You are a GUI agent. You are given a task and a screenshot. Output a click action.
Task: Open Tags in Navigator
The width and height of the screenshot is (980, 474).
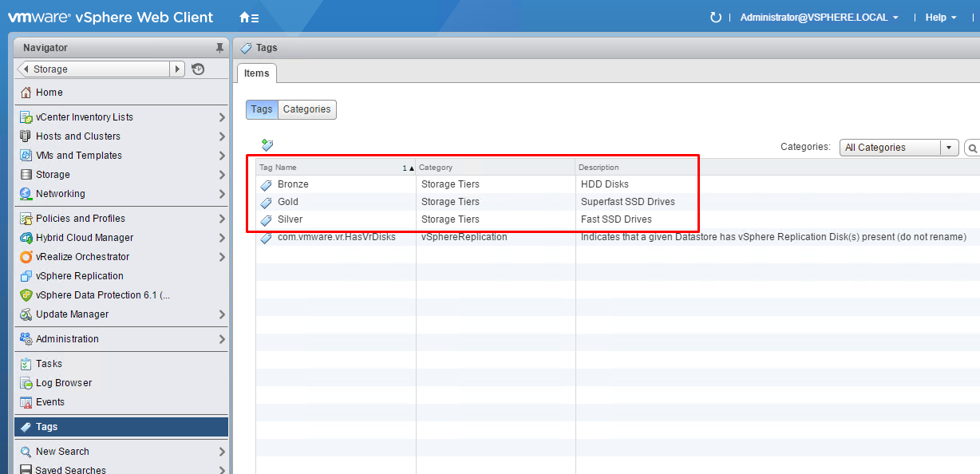pos(121,427)
